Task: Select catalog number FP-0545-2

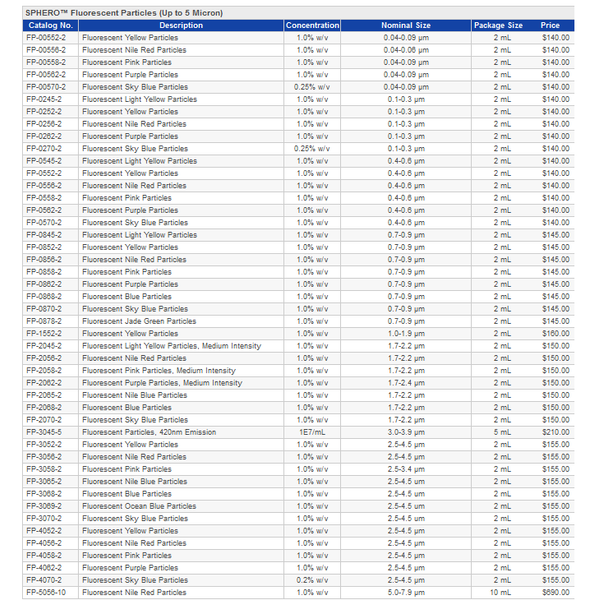Action: pyautogui.click(x=44, y=161)
